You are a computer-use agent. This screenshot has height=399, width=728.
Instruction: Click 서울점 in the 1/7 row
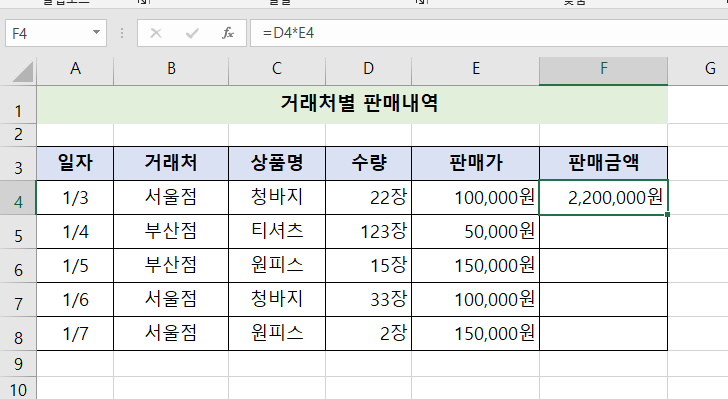coord(171,334)
